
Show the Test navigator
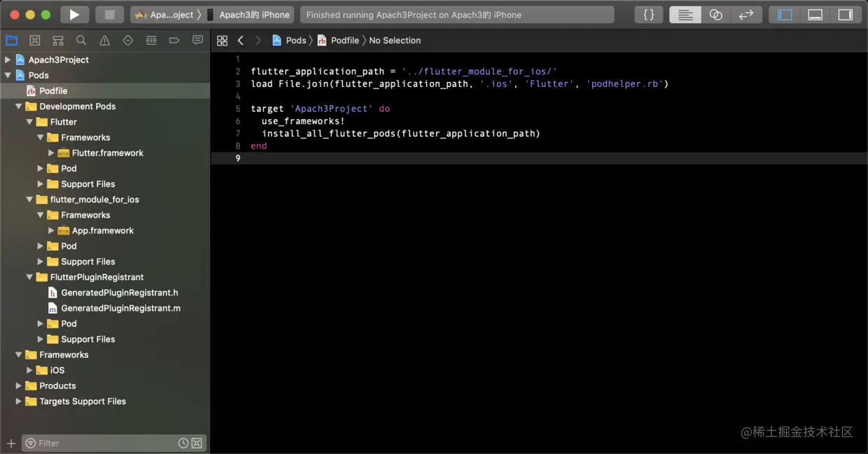tap(127, 41)
